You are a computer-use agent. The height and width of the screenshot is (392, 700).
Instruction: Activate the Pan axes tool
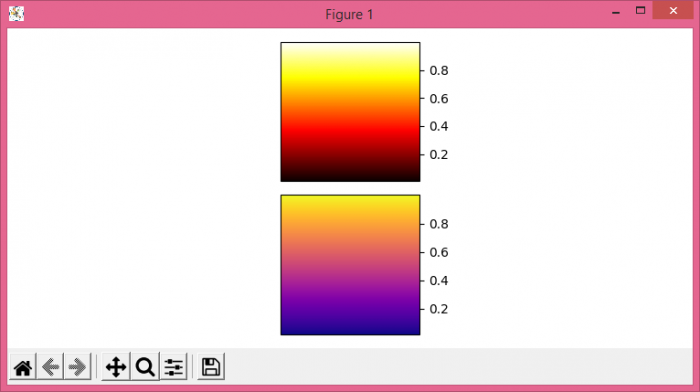(x=116, y=367)
